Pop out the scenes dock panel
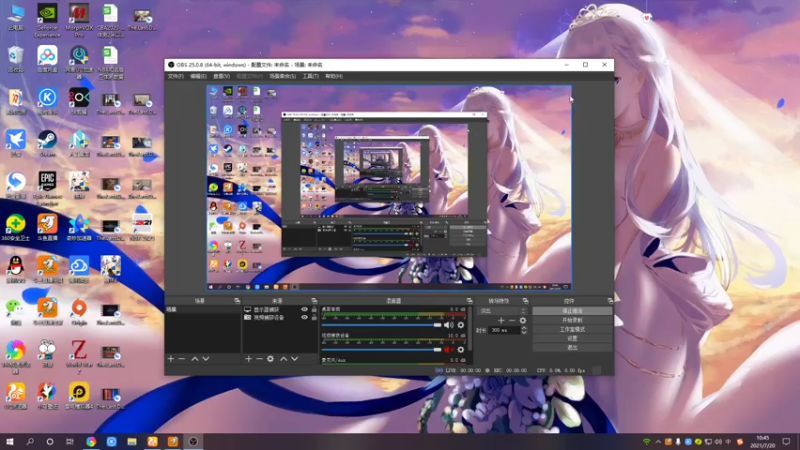 tap(237, 301)
